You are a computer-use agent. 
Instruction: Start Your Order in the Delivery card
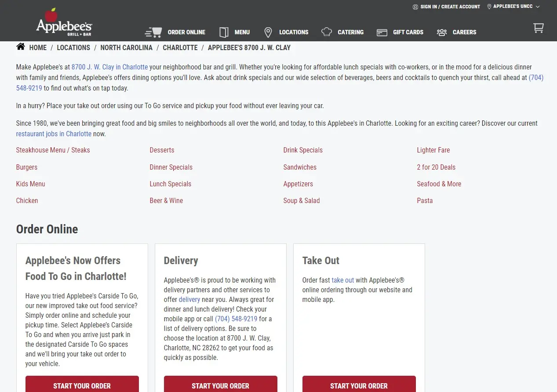[x=221, y=385]
